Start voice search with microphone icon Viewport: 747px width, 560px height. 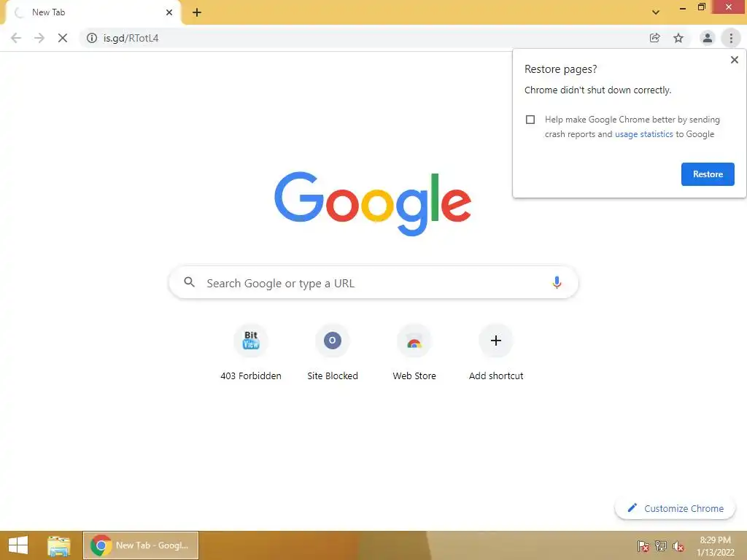pos(557,282)
